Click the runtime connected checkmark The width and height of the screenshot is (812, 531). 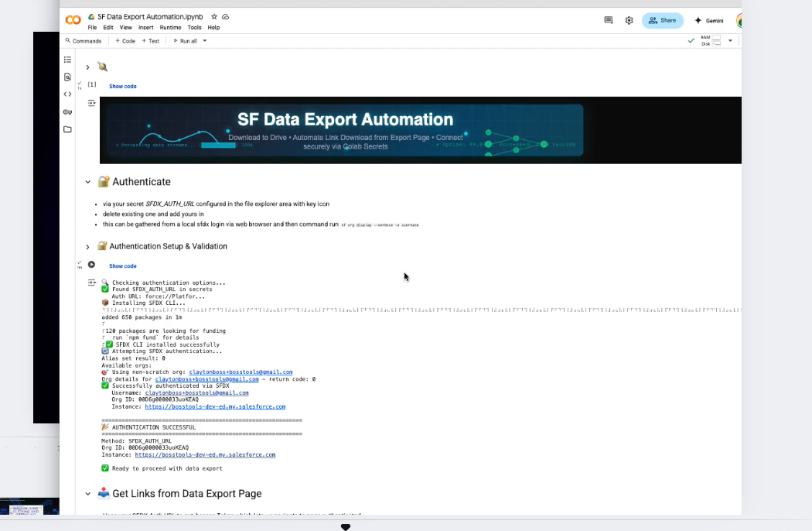click(x=691, y=40)
